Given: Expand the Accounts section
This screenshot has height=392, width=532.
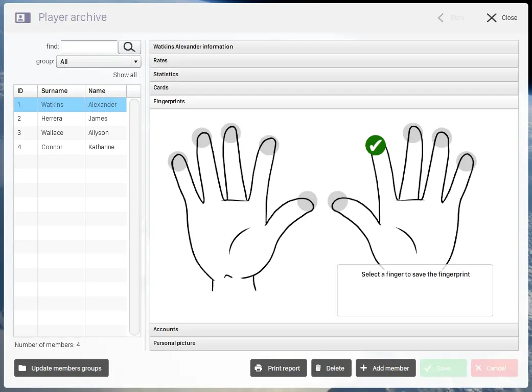Looking at the screenshot, I should click(334, 330).
